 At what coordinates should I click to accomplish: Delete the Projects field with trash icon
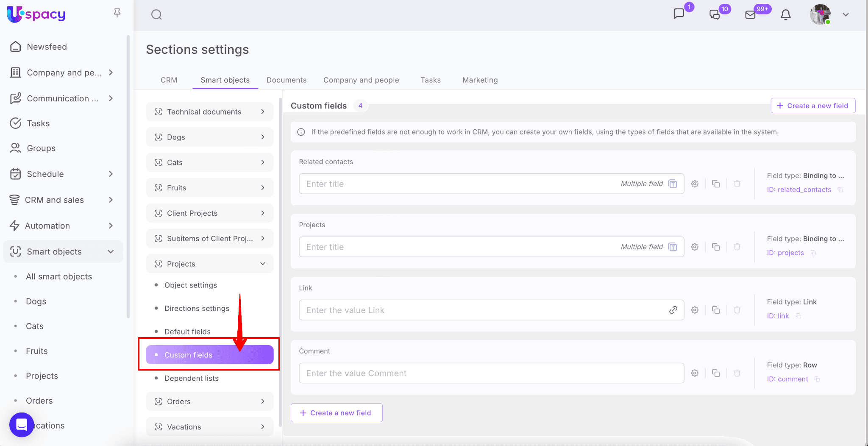point(737,247)
